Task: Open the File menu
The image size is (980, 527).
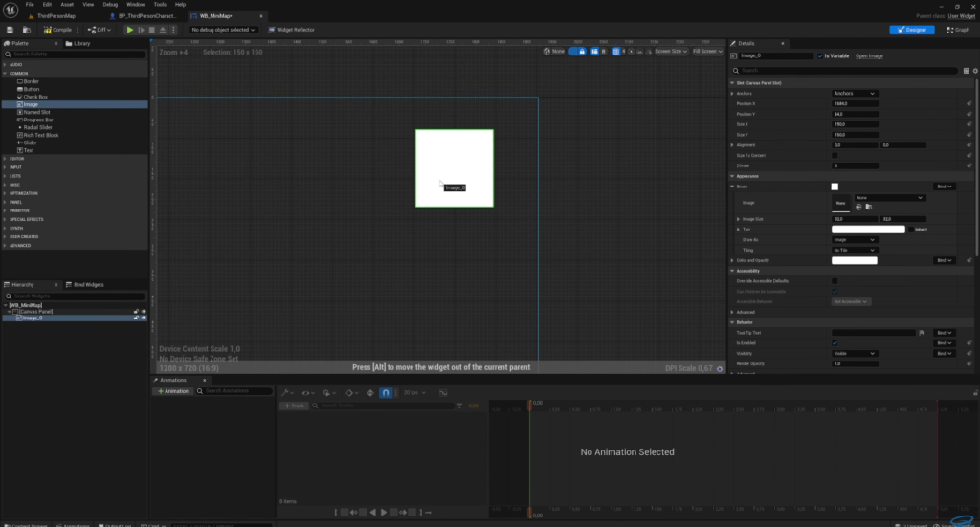Action: (30, 5)
